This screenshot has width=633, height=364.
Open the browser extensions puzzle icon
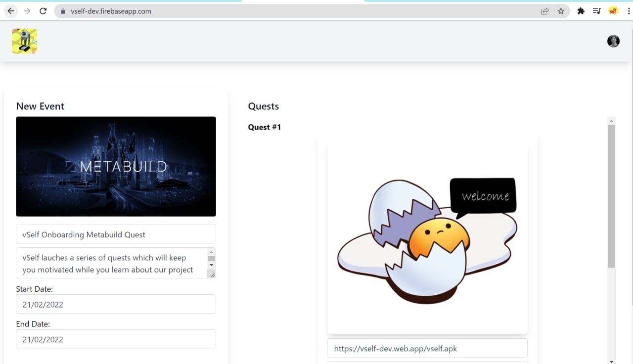pos(581,11)
